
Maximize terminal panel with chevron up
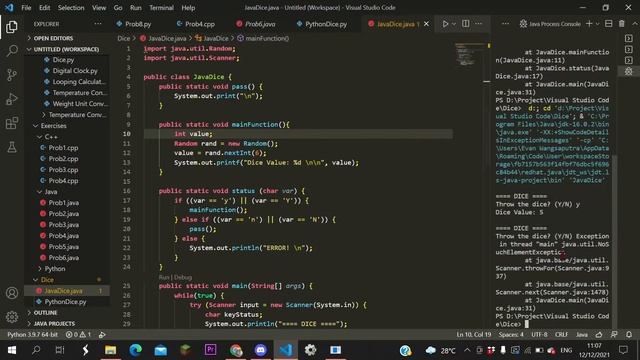click(635, 24)
